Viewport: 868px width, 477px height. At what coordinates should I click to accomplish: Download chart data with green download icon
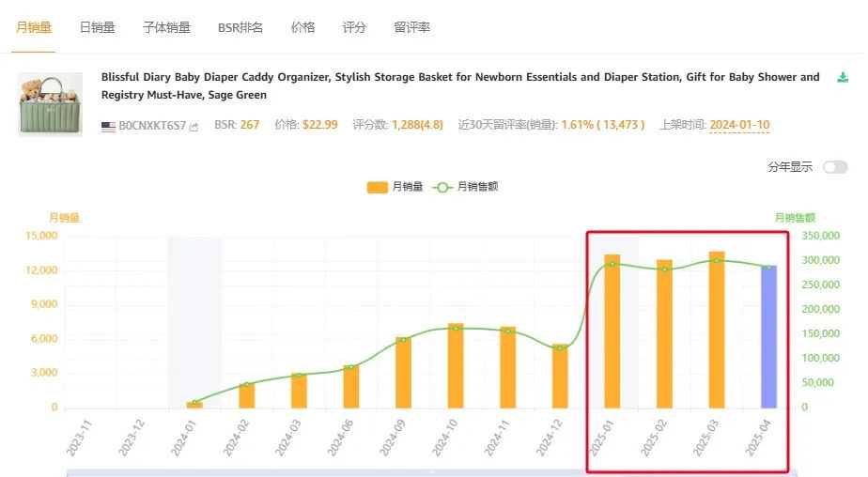[x=843, y=77]
